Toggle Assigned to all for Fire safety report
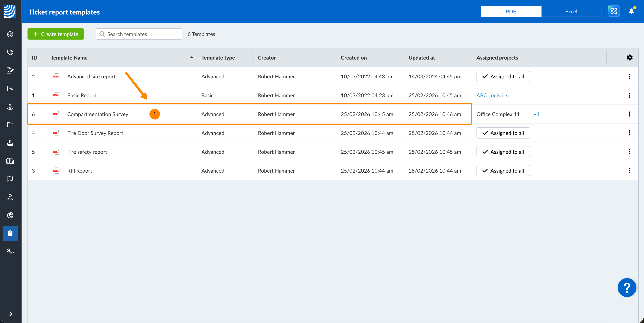The image size is (644, 323). click(x=503, y=152)
